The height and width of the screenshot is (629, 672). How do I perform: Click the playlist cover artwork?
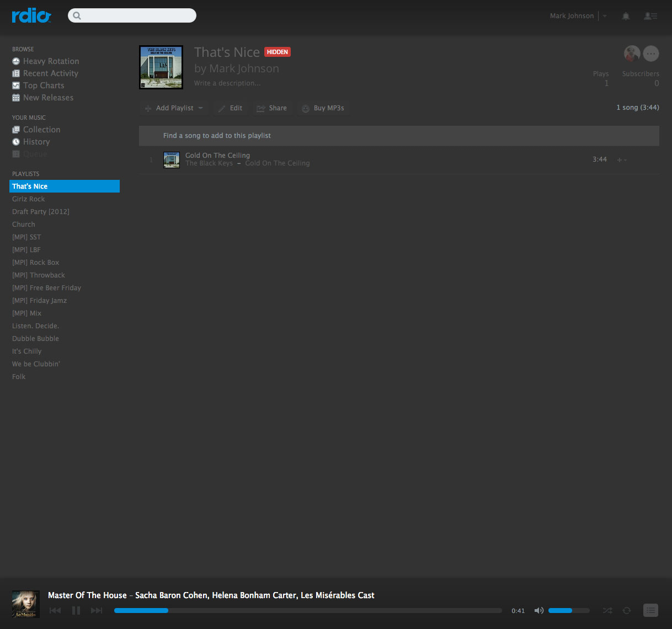[161, 67]
